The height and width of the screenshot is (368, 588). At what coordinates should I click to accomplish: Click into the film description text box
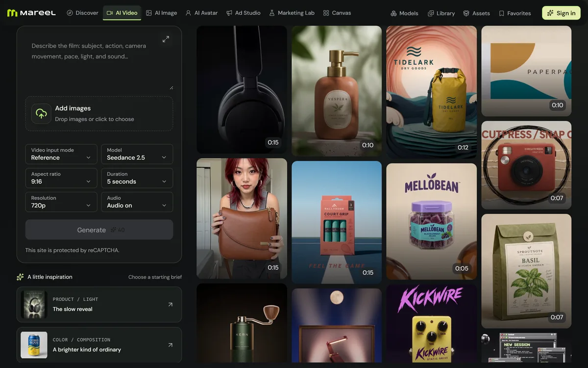pyautogui.click(x=99, y=62)
